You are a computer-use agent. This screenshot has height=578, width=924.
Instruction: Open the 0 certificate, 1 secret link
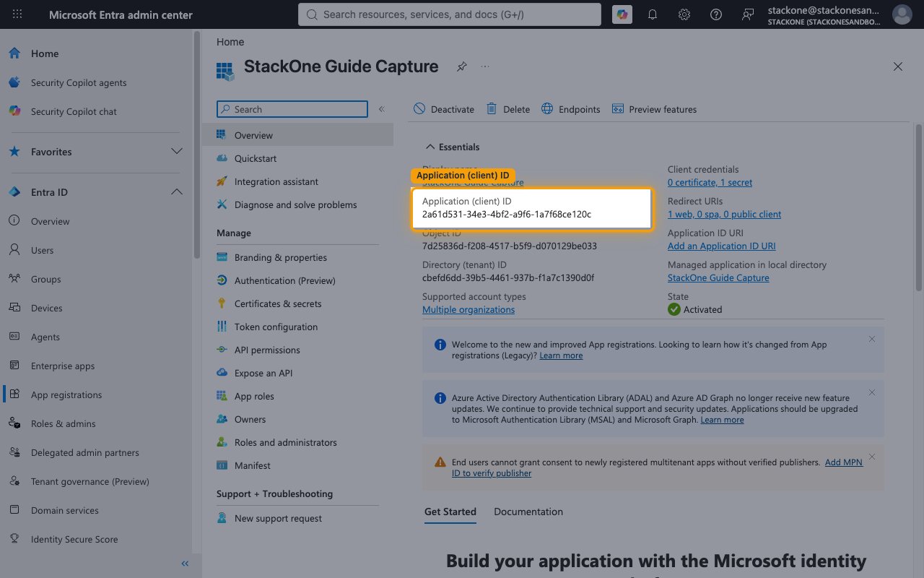[710, 182]
